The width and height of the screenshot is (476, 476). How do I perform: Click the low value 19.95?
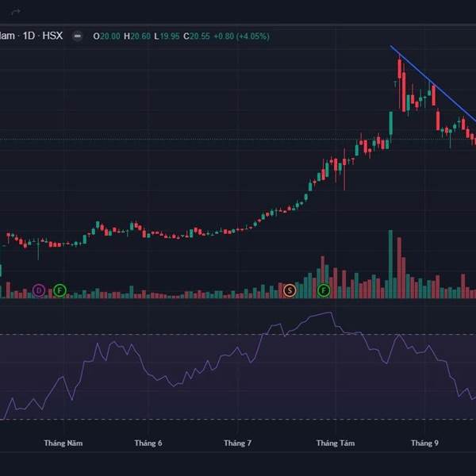pyautogui.click(x=170, y=36)
